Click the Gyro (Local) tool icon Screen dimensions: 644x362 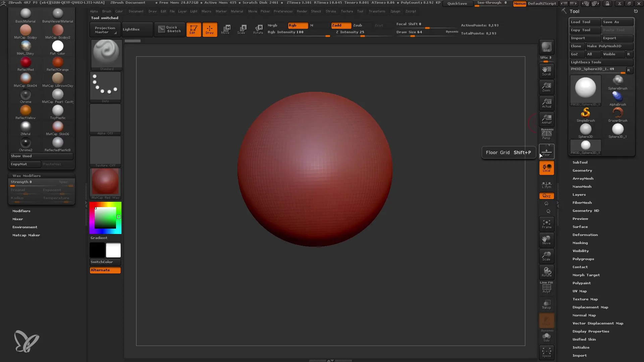(x=546, y=169)
